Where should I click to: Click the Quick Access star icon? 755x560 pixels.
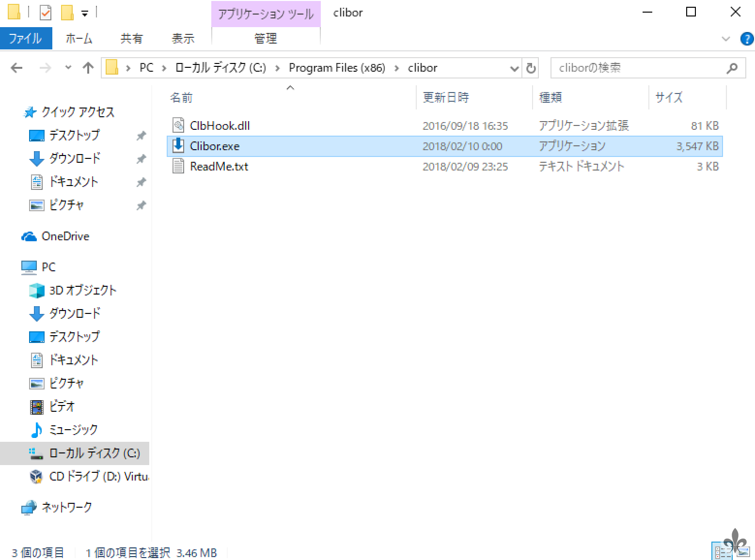(x=30, y=112)
